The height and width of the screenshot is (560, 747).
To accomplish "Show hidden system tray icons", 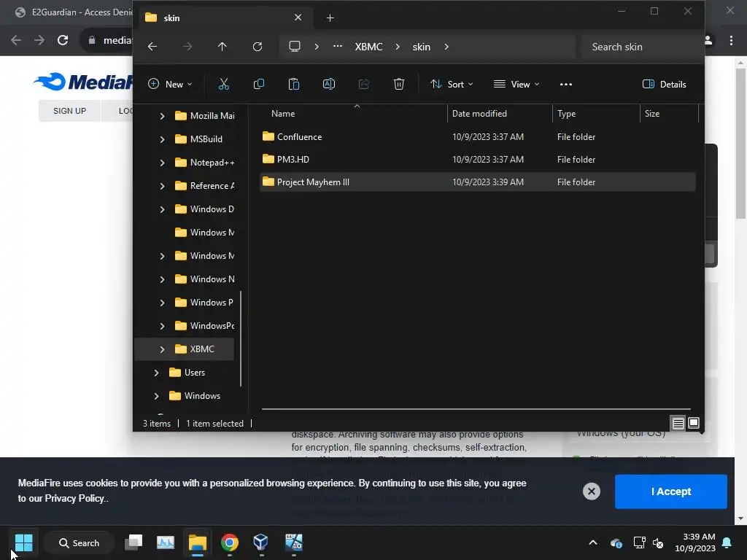I will 593,542.
